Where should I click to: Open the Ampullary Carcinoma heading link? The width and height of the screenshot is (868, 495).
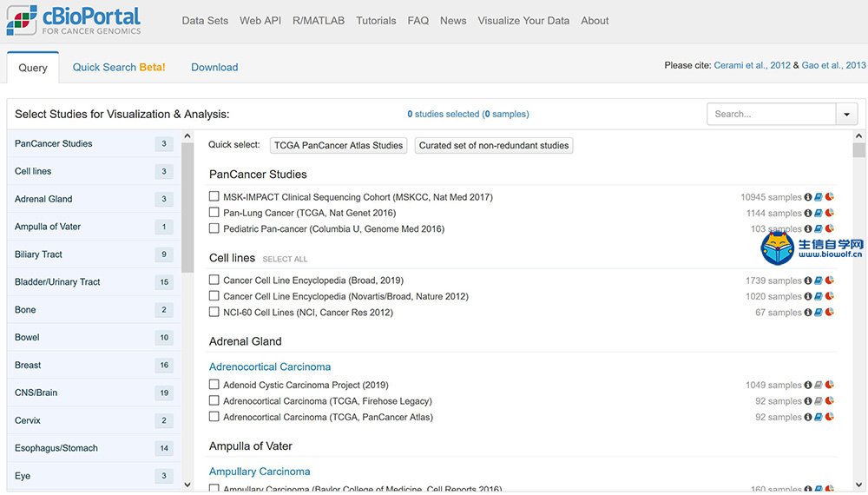[260, 472]
